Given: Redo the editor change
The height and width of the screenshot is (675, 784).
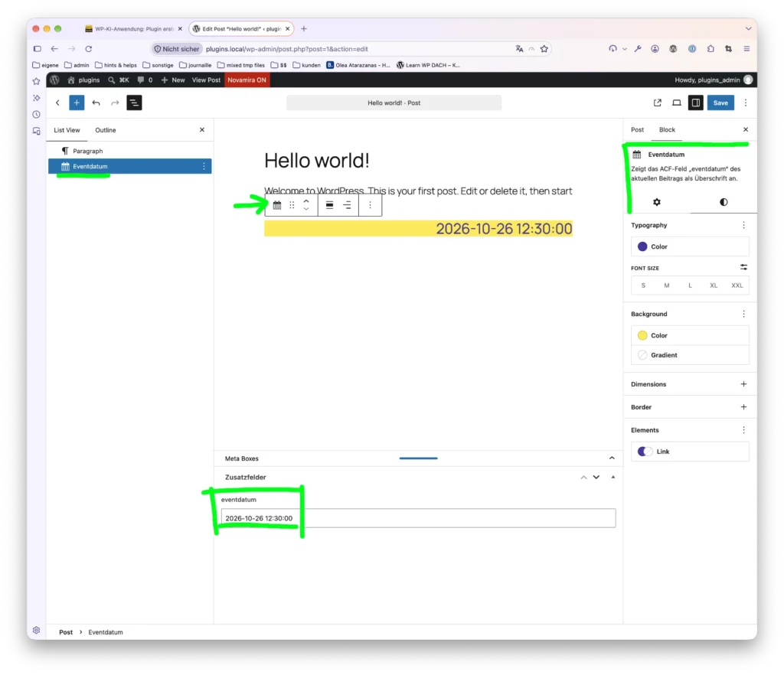Looking at the screenshot, I should pyautogui.click(x=115, y=103).
